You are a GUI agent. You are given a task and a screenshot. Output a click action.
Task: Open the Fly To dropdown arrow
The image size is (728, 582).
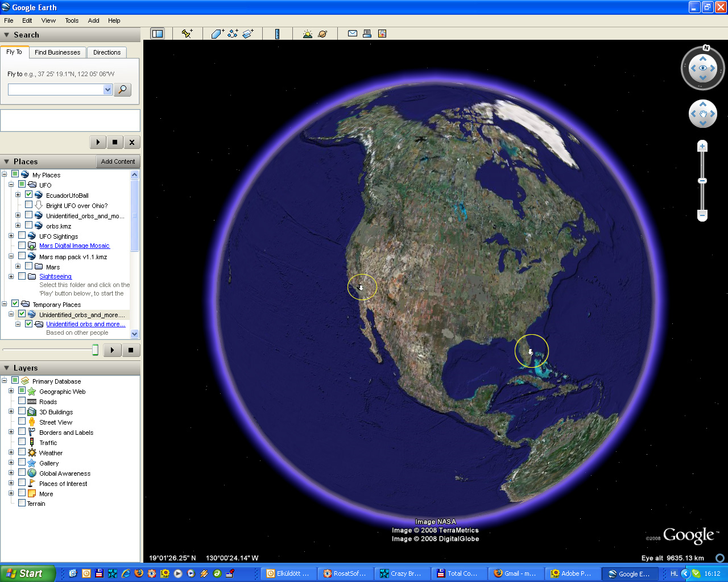pos(107,90)
